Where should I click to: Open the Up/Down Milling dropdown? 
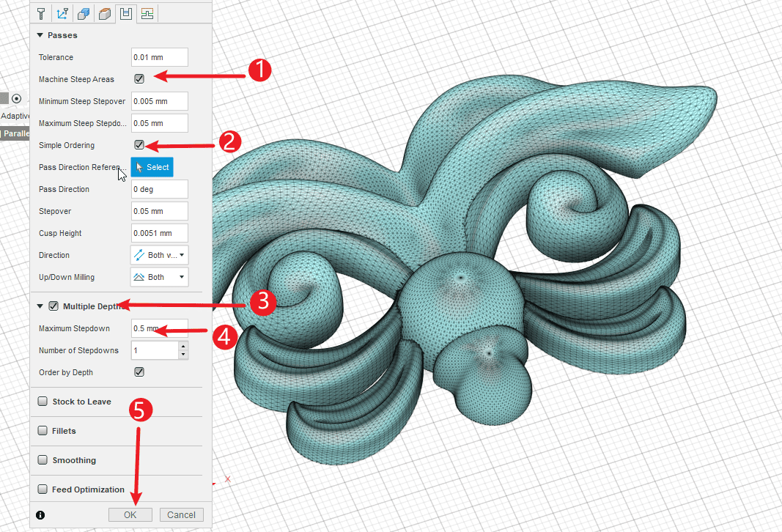(159, 277)
